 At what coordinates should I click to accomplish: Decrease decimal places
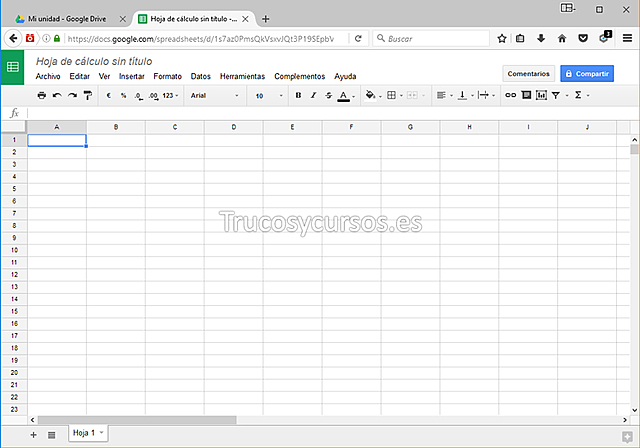coord(138,96)
